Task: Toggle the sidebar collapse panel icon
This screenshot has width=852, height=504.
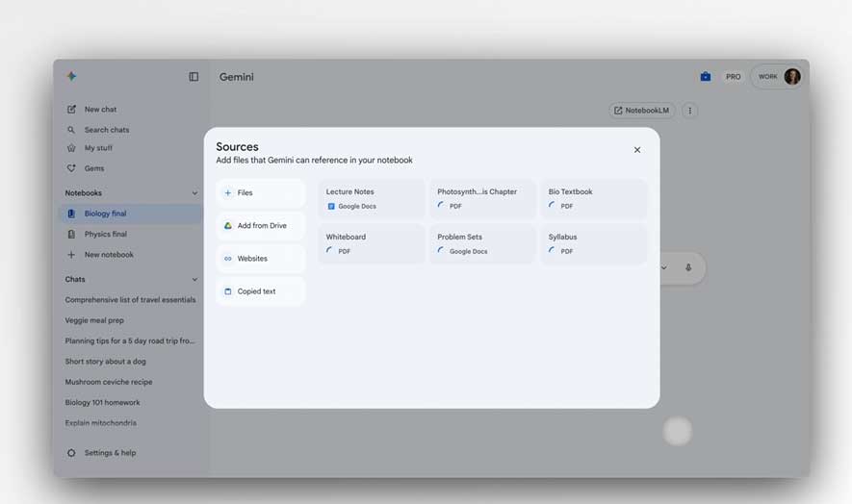Action: (x=194, y=77)
